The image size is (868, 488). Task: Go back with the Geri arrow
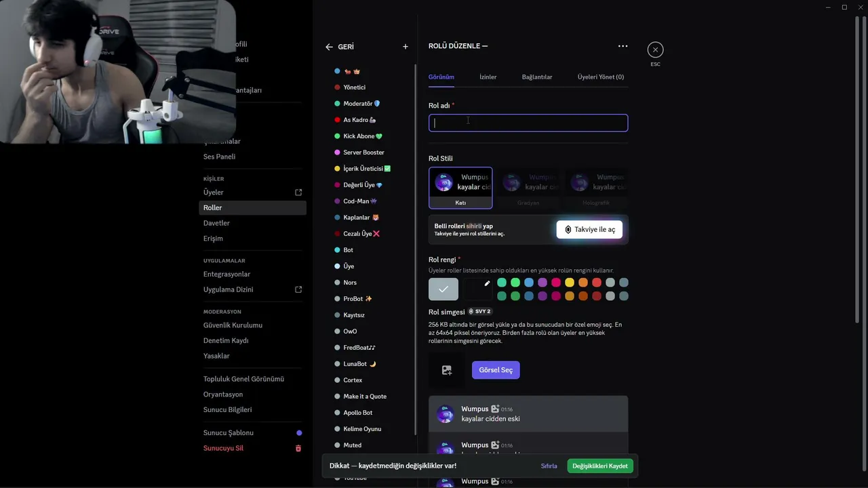click(329, 47)
